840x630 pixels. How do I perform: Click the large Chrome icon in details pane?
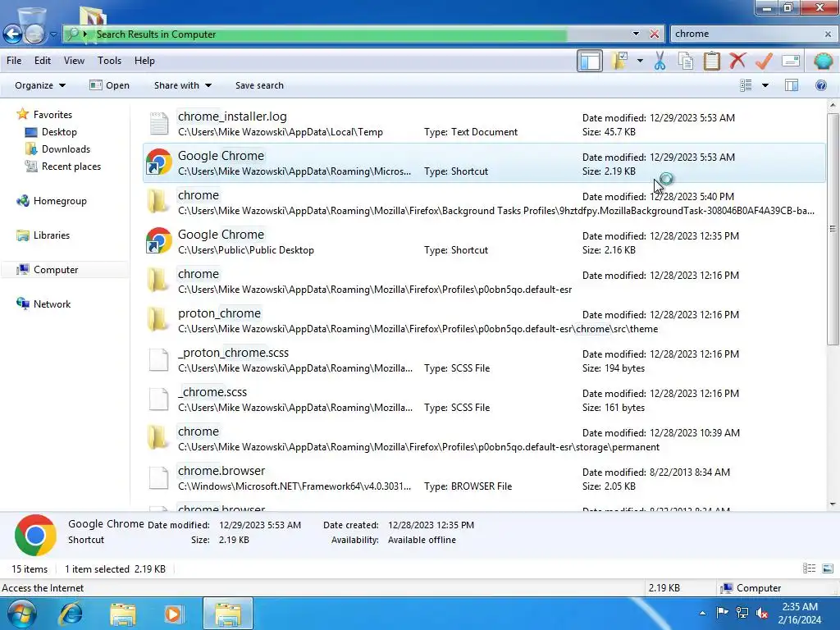(35, 535)
